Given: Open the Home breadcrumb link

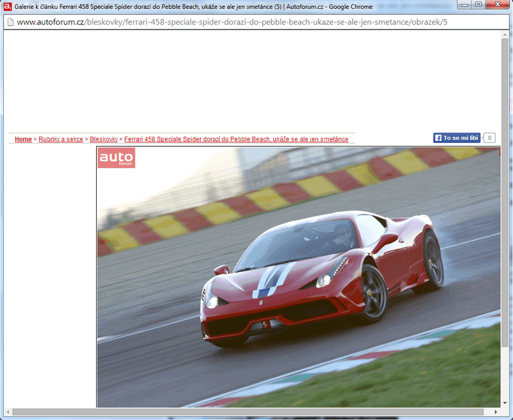Looking at the screenshot, I should (x=23, y=139).
